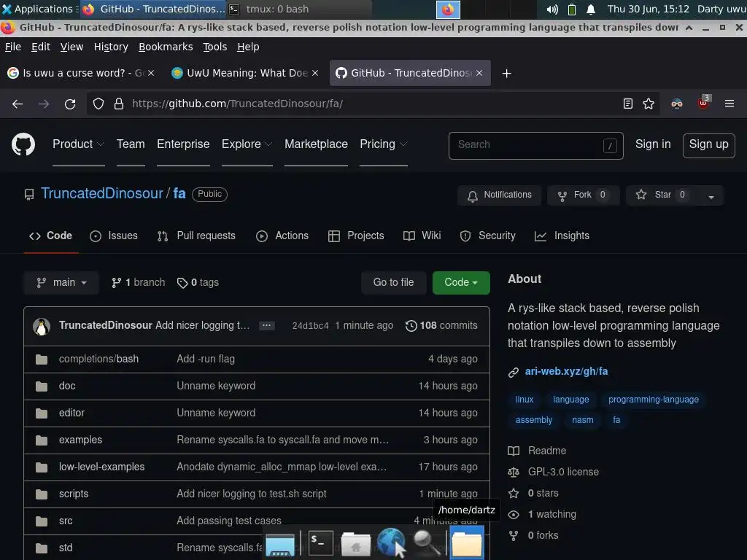
Task: Open the 108 commits link
Action: [x=441, y=326]
